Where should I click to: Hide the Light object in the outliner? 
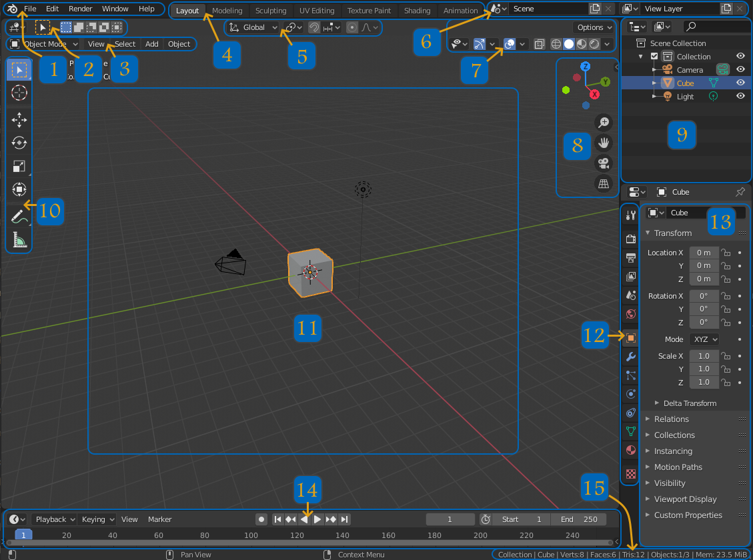click(740, 96)
